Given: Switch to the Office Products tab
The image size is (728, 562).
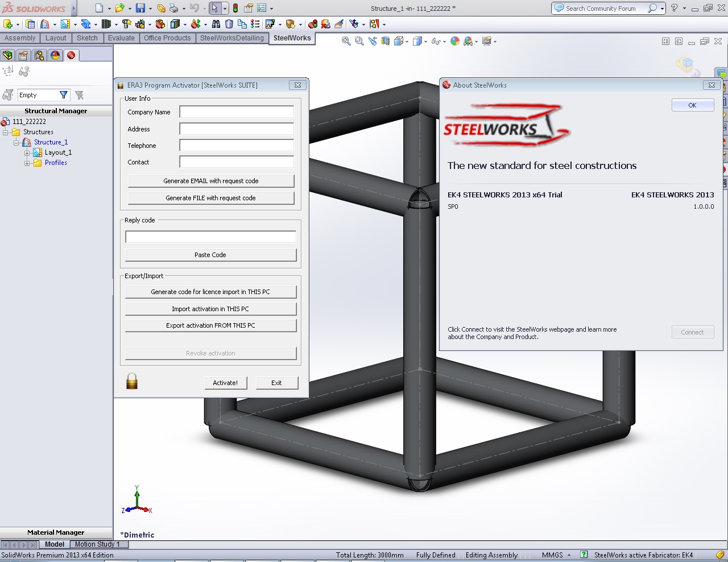Looking at the screenshot, I should [x=167, y=38].
